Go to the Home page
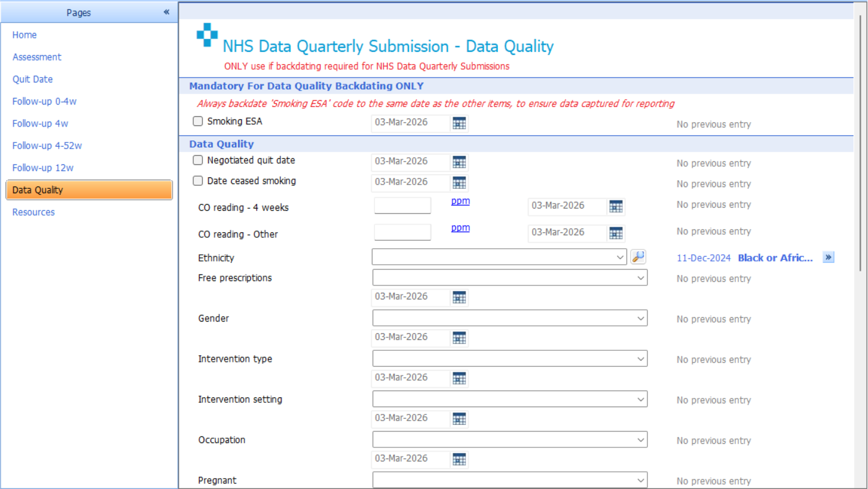Viewport: 868px width, 489px height. pyautogui.click(x=24, y=35)
